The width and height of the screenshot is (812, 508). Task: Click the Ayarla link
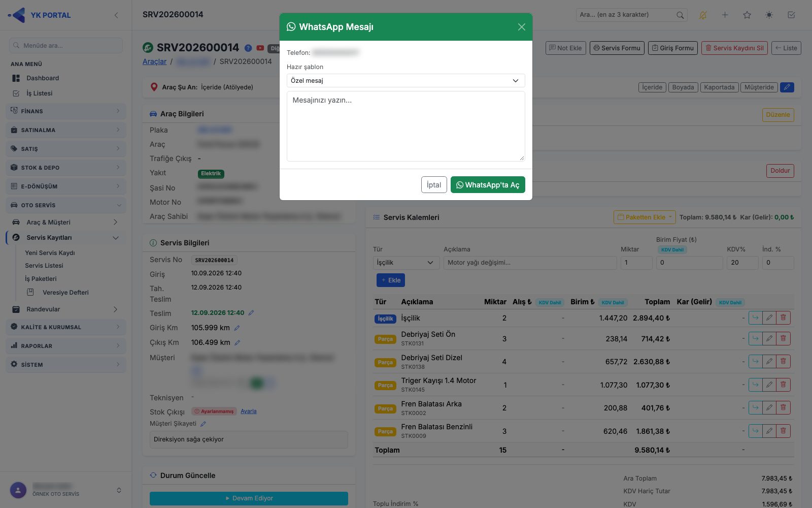249,411
